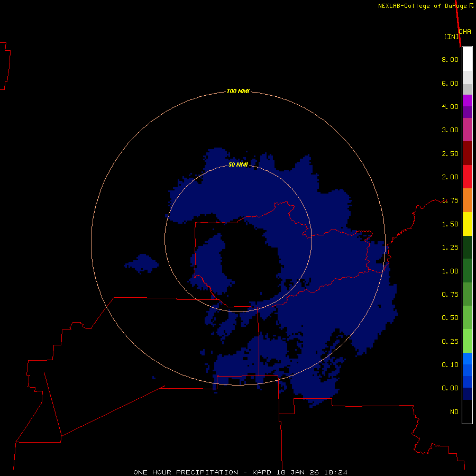This screenshot has height=476, width=476.
Task: Select the 1.50 legend value
Action: pyautogui.click(x=450, y=224)
